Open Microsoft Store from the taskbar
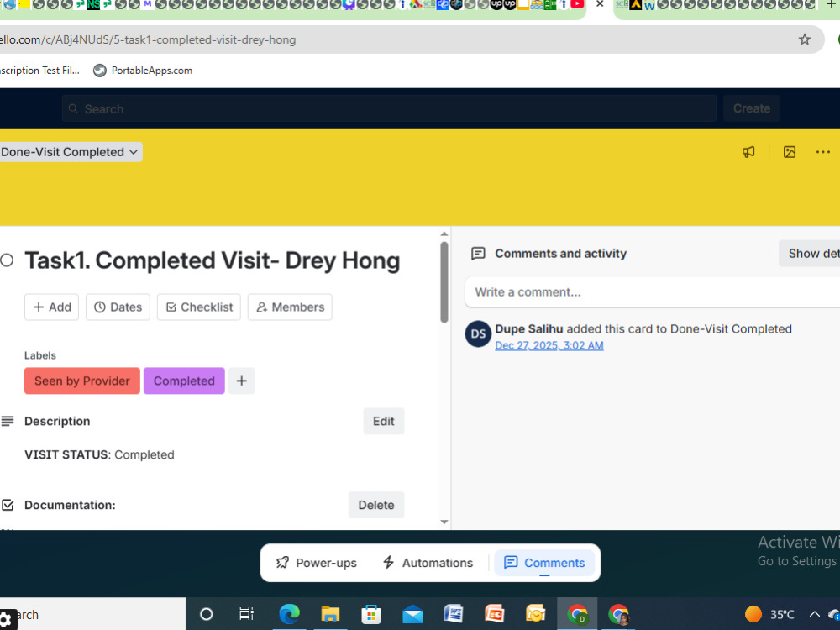The height and width of the screenshot is (630, 840). coord(371,614)
